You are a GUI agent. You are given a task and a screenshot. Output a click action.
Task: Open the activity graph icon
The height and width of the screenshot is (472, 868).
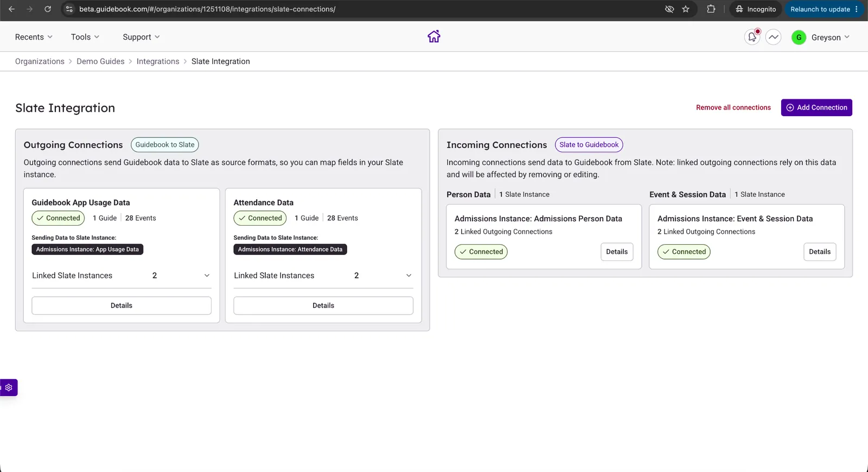774,37
